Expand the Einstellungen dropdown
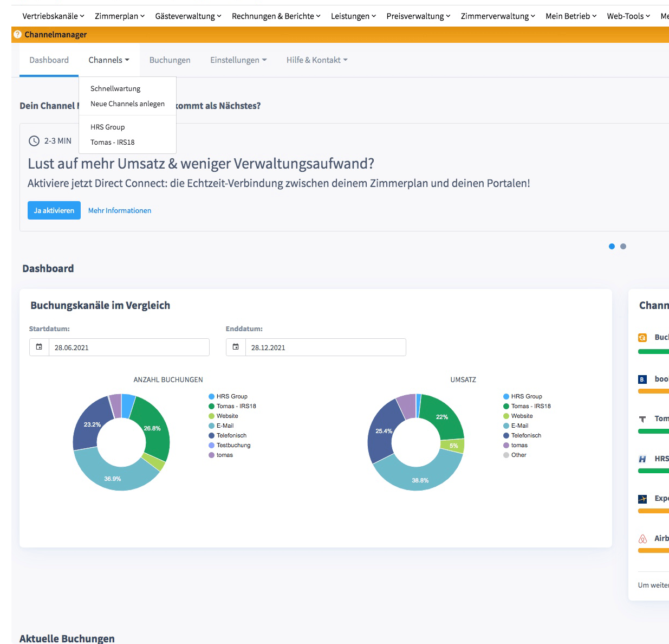 (238, 60)
